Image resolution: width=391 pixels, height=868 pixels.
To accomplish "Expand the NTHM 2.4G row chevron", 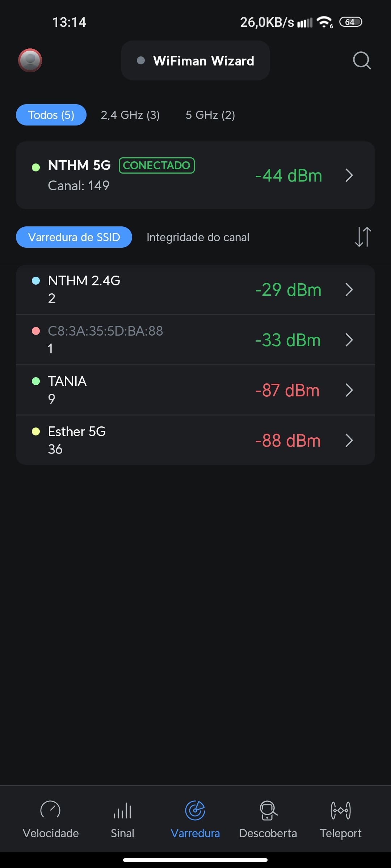I will (x=349, y=290).
